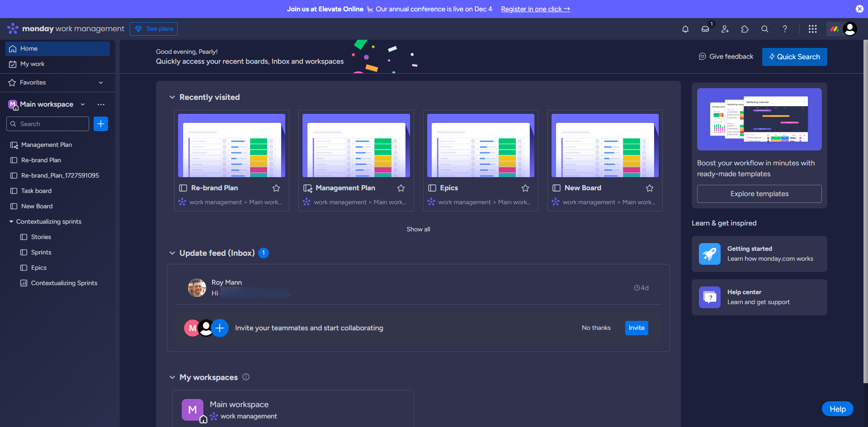The width and height of the screenshot is (868, 427).
Task: Open the products switcher grid icon
Action: [812, 29]
